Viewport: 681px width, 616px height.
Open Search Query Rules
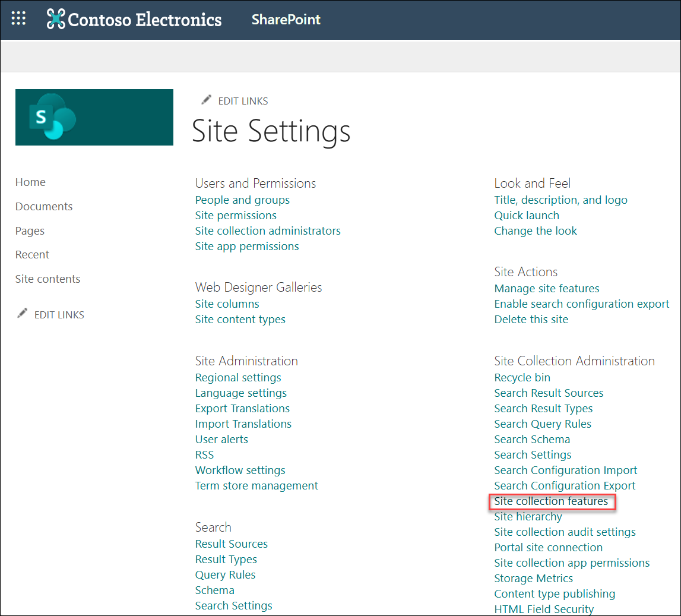[542, 424]
